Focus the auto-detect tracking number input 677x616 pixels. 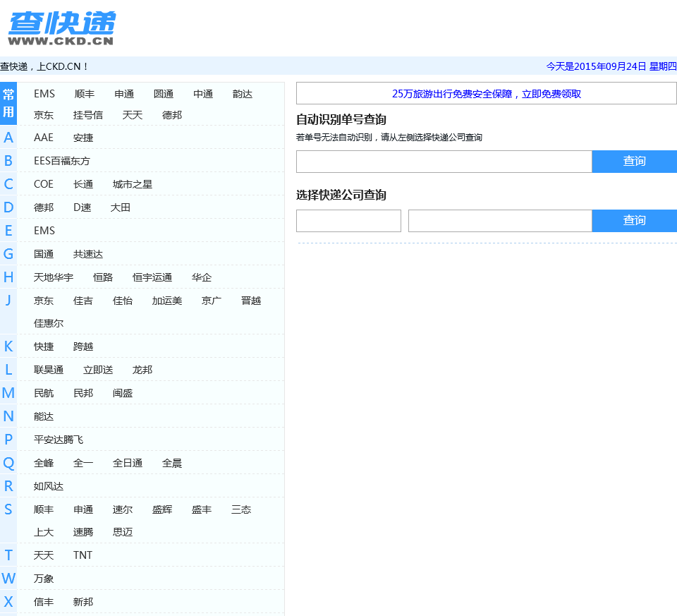(x=444, y=162)
